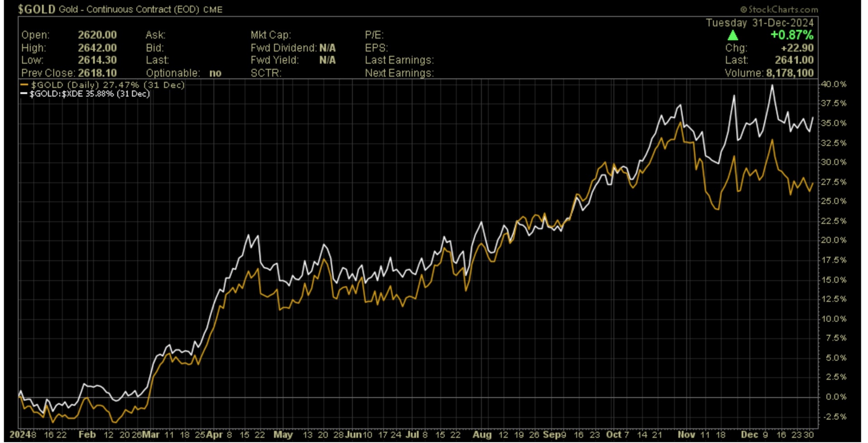The width and height of the screenshot is (868, 443).
Task: Select the Open price 2620.00
Action: 97,35
